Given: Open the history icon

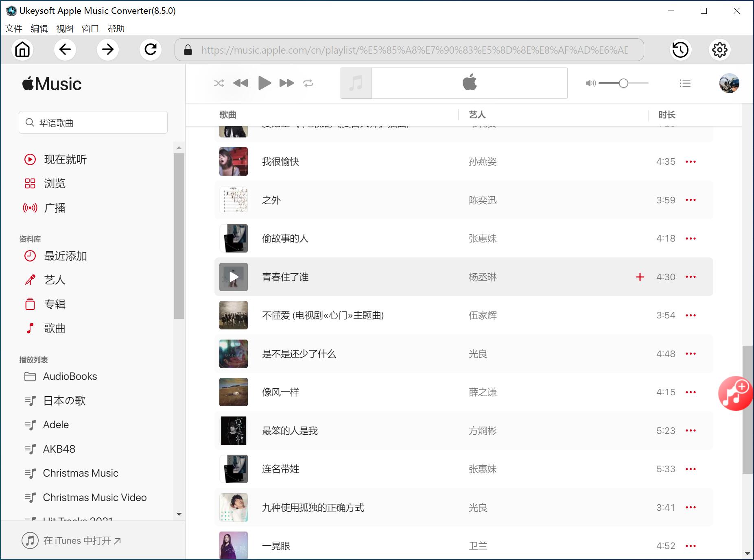Looking at the screenshot, I should (x=680, y=50).
